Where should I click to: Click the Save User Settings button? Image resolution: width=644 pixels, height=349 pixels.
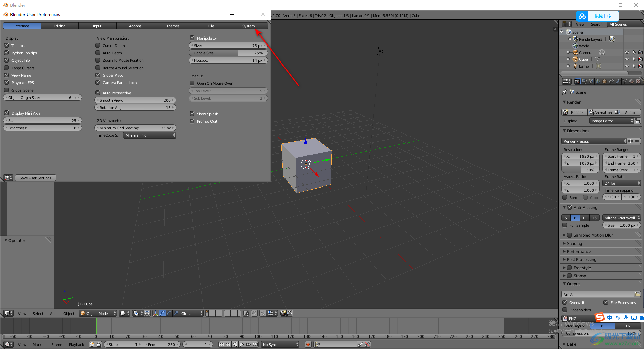pos(35,178)
